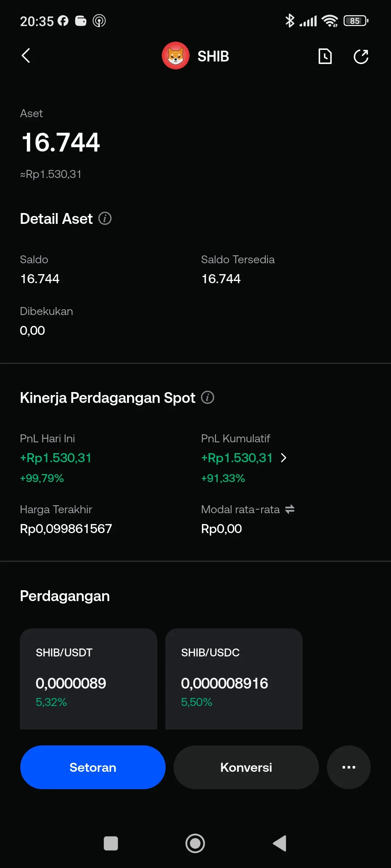Image resolution: width=391 pixels, height=868 pixels.
Task: Tap the Android back triangle button
Action: click(x=280, y=843)
